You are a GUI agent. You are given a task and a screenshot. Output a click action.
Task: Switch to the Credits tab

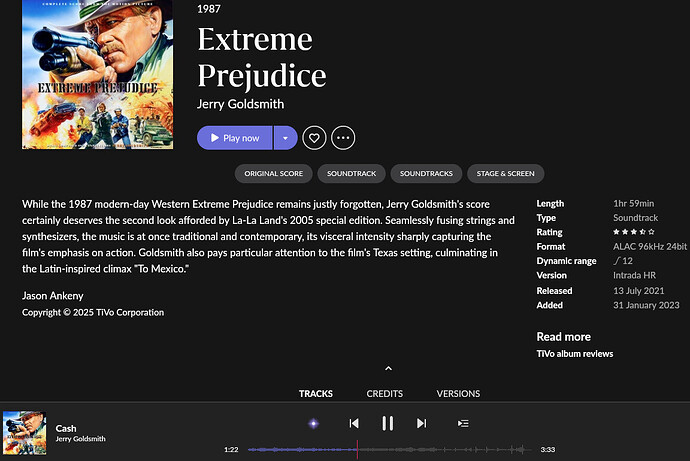[385, 394]
